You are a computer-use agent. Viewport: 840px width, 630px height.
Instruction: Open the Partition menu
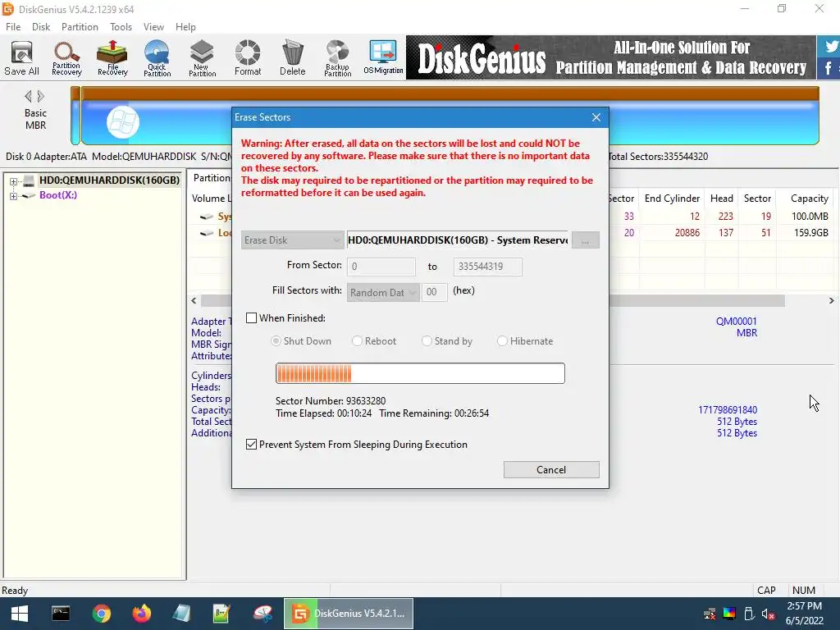click(80, 27)
